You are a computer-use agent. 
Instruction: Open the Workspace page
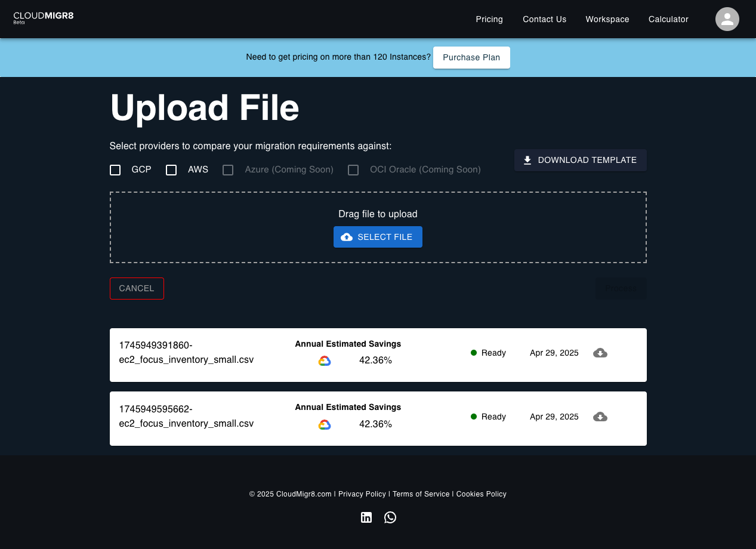pos(607,19)
